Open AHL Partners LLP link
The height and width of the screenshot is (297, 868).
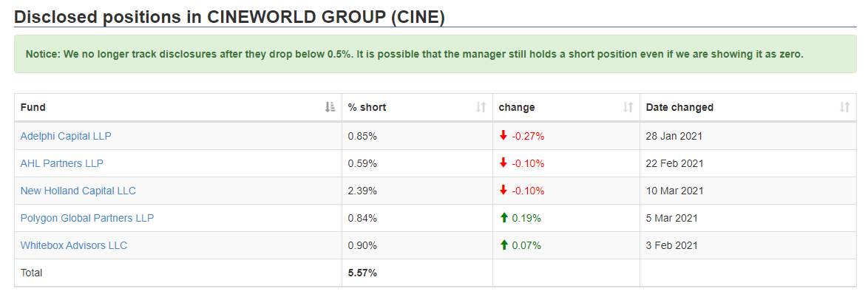pyautogui.click(x=62, y=163)
